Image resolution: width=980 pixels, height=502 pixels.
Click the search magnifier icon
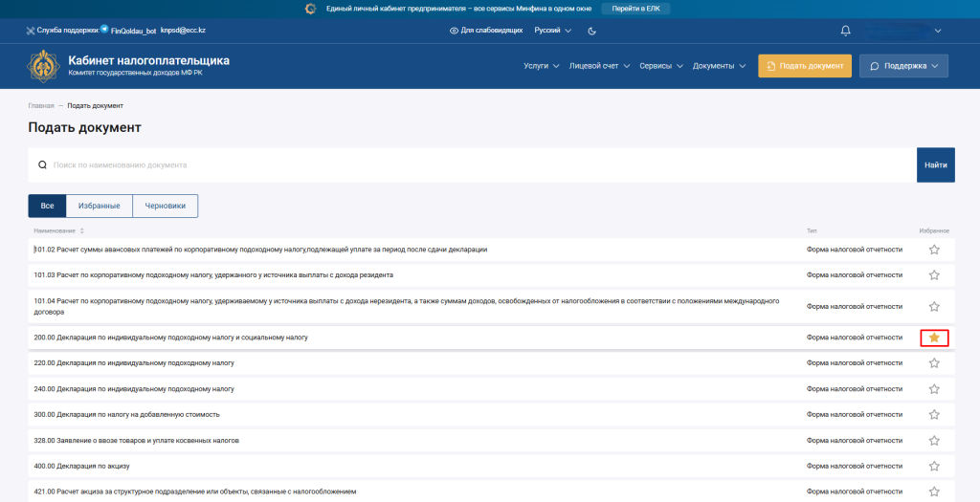42,164
